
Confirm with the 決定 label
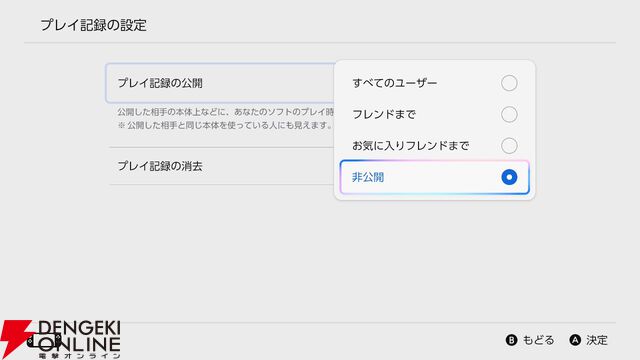click(x=597, y=340)
